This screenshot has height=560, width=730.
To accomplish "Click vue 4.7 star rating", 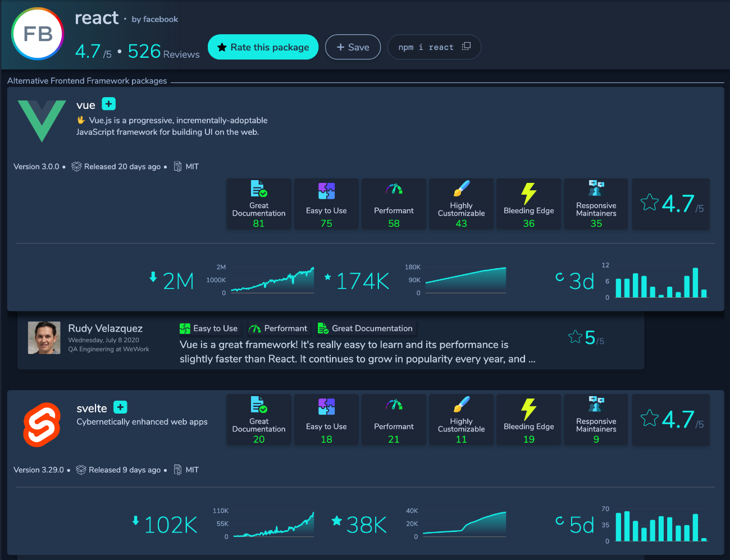I will 671,204.
